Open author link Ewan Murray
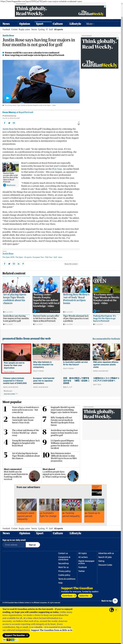The image size is (123, 644). click(9, 112)
